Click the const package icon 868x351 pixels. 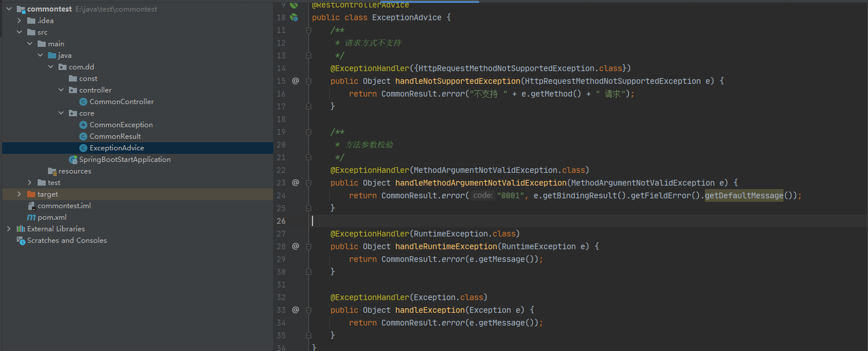pyautogui.click(x=73, y=79)
